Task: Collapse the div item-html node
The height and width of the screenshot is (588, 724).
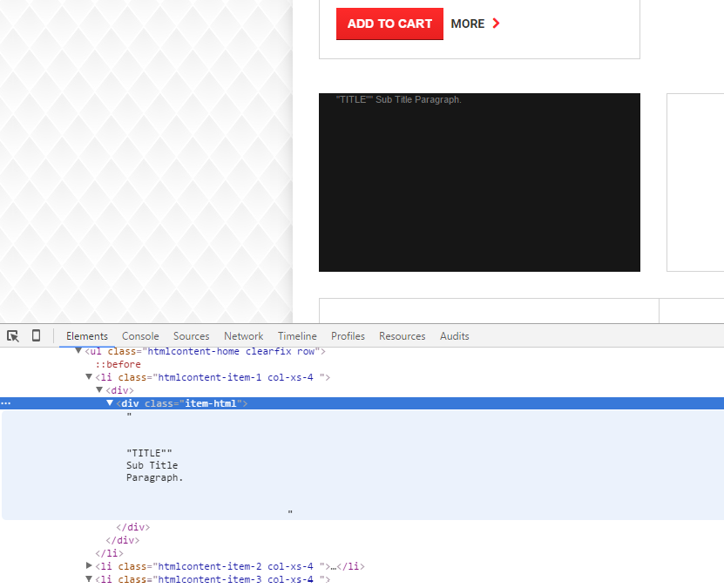Action: point(110,403)
